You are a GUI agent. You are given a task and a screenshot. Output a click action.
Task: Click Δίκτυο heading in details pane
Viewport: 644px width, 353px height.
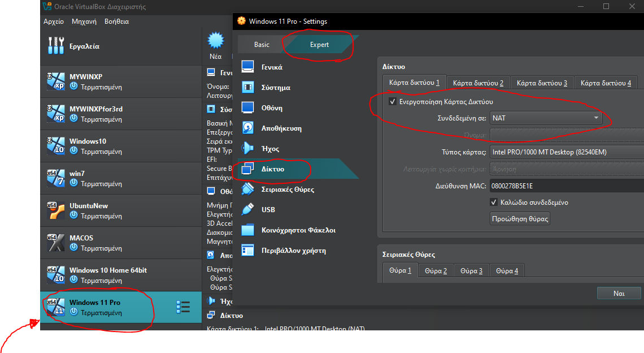[x=232, y=315]
